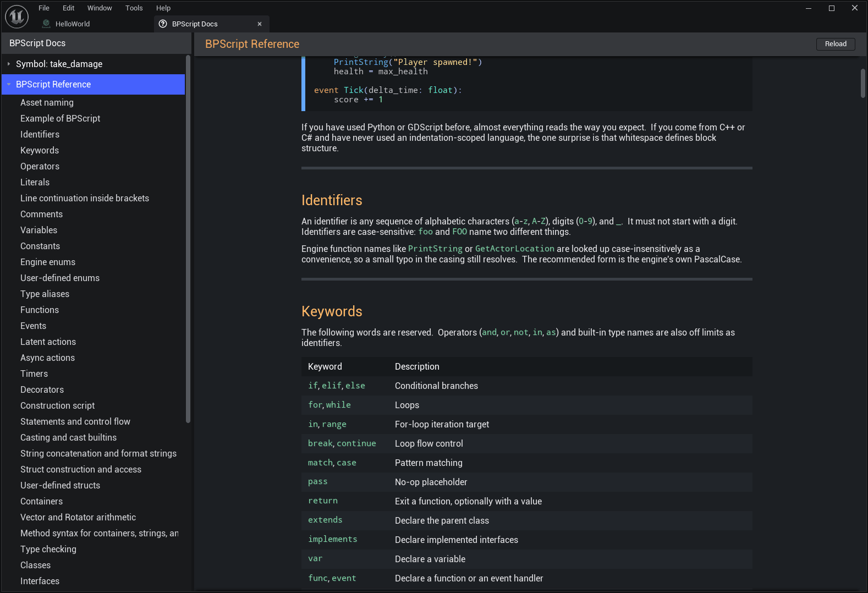
Task: Open the Containers topic
Action: tap(41, 501)
